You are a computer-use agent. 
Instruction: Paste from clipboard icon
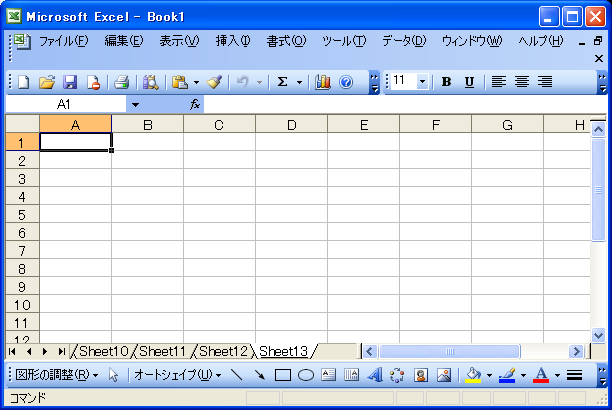(x=180, y=82)
